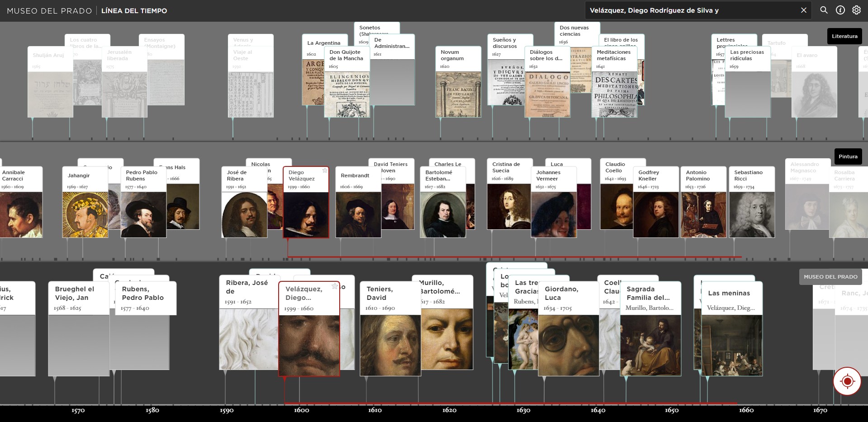Click the Museo del Prado logo text
Image resolution: width=868 pixels, height=422 pixels.
pyautogui.click(x=49, y=10)
